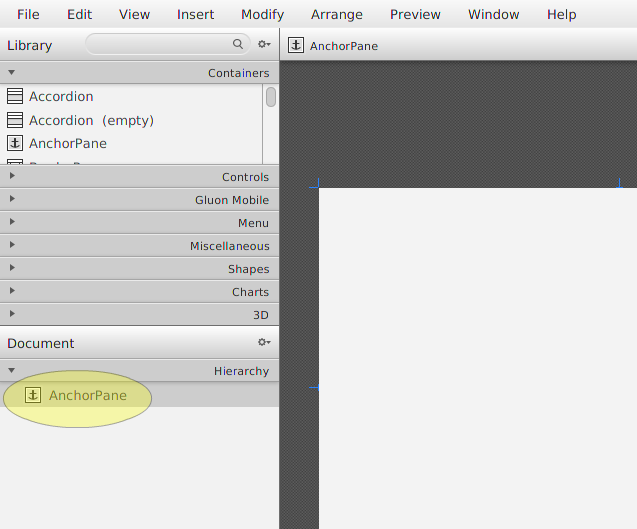Open the Document gear options menu
637x529 pixels.
tap(264, 343)
